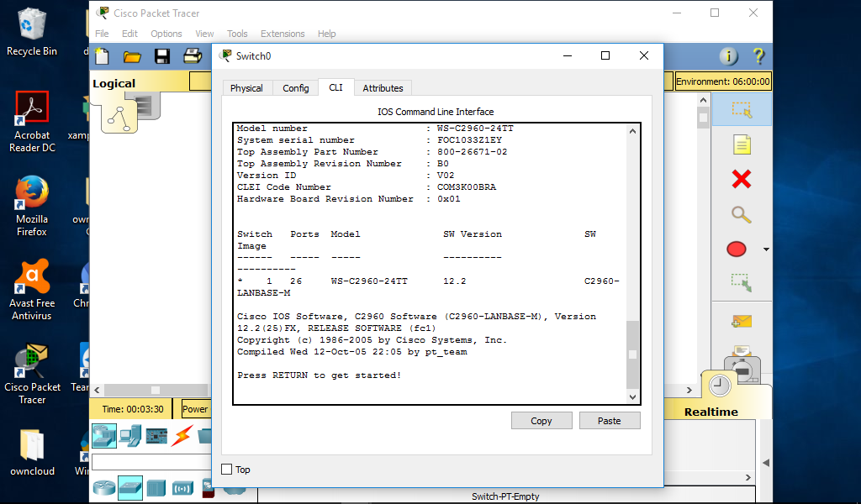Screen dimensions: 861x504
Task: Toggle the Top checkbox in Switch0 window
Action: pos(227,470)
